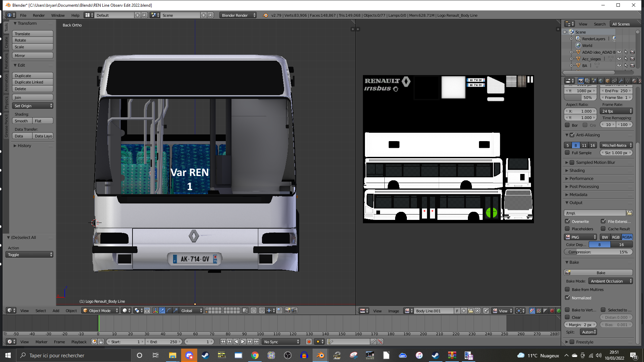Click the play animation button in timeline

[x=243, y=342]
